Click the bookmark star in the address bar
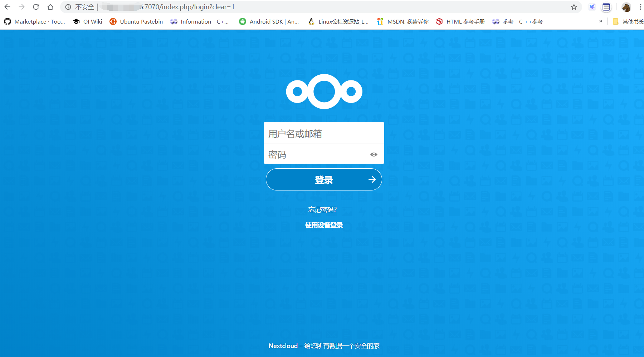The height and width of the screenshot is (357, 644). pyautogui.click(x=574, y=7)
